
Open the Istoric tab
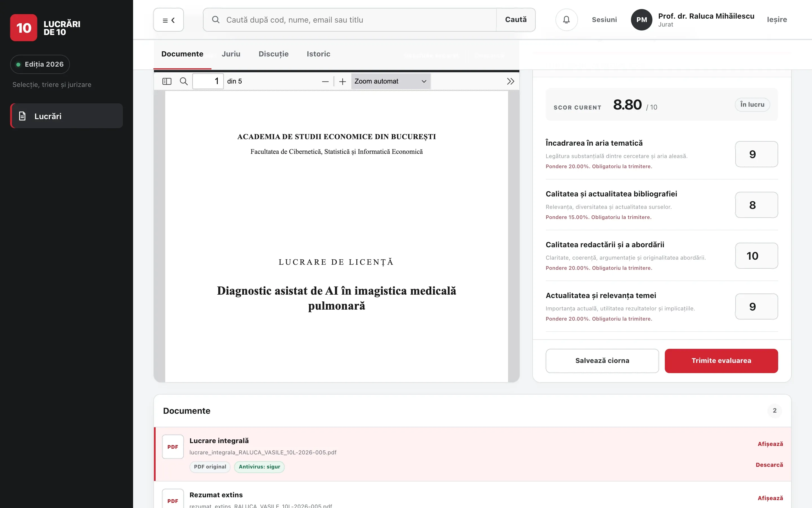tap(318, 54)
